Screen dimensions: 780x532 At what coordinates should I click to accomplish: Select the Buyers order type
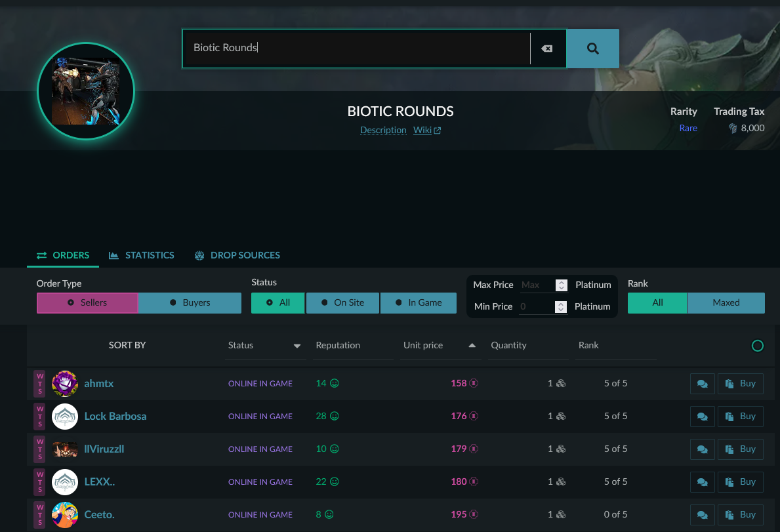pos(190,303)
